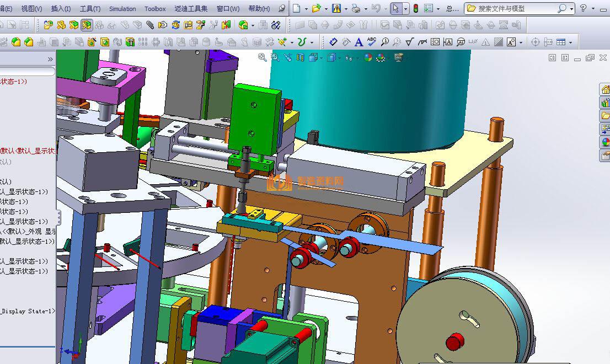Open the Simulation menu
The height and width of the screenshot is (364, 610).
(x=122, y=9)
